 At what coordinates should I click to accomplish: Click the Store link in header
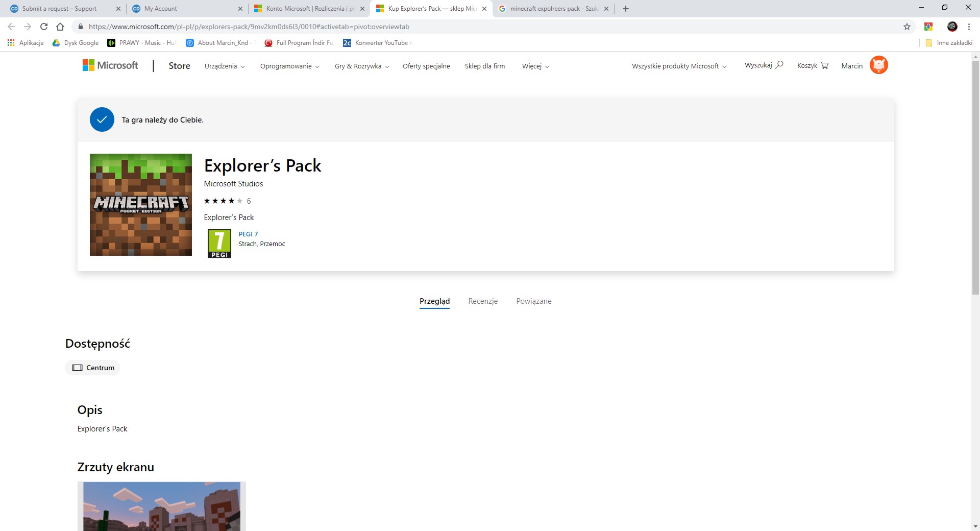[179, 66]
